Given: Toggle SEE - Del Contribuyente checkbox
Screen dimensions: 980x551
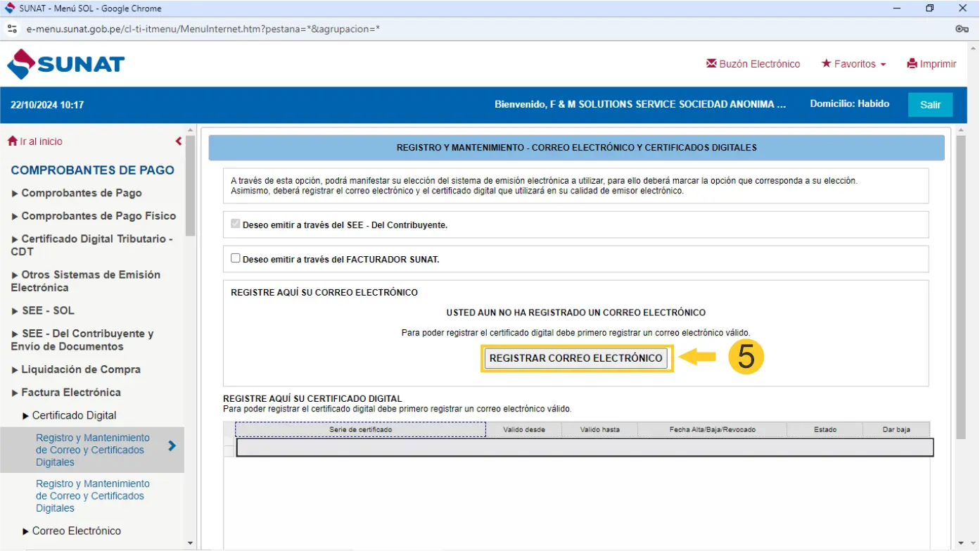Looking at the screenshot, I should (236, 224).
